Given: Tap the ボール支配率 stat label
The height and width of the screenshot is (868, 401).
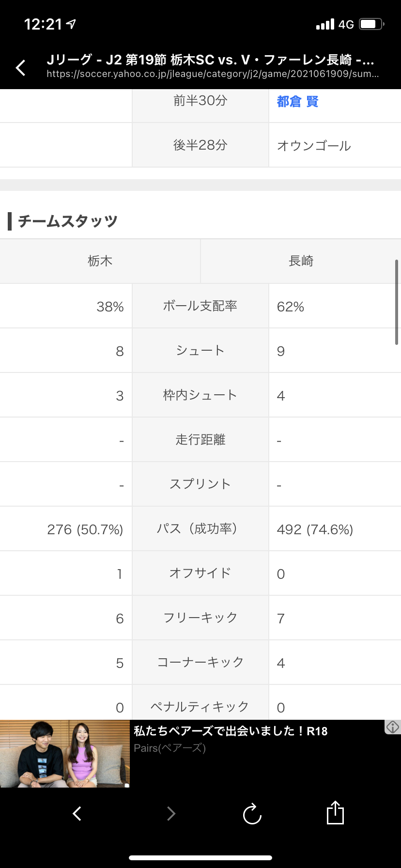Looking at the screenshot, I should pos(200,306).
